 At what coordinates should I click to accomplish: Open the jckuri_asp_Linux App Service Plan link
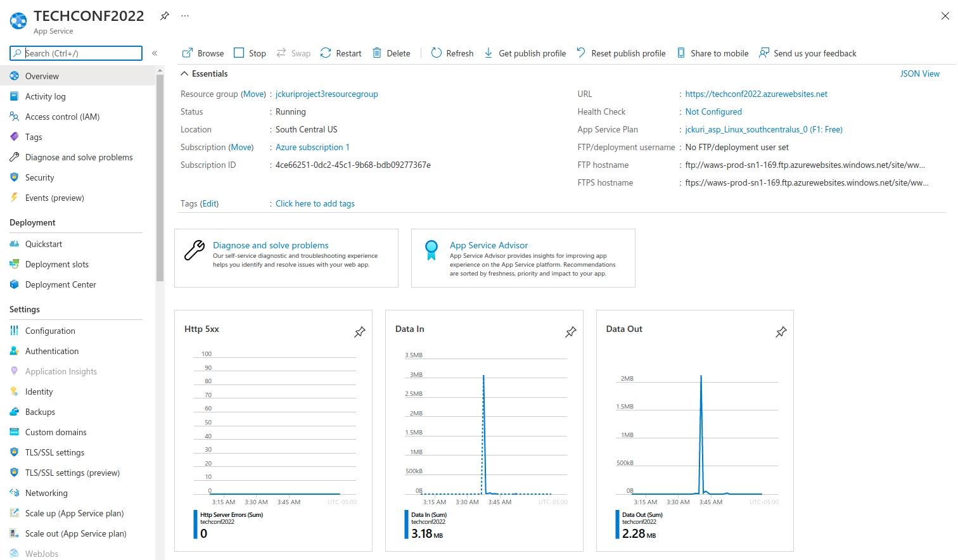[x=763, y=129]
